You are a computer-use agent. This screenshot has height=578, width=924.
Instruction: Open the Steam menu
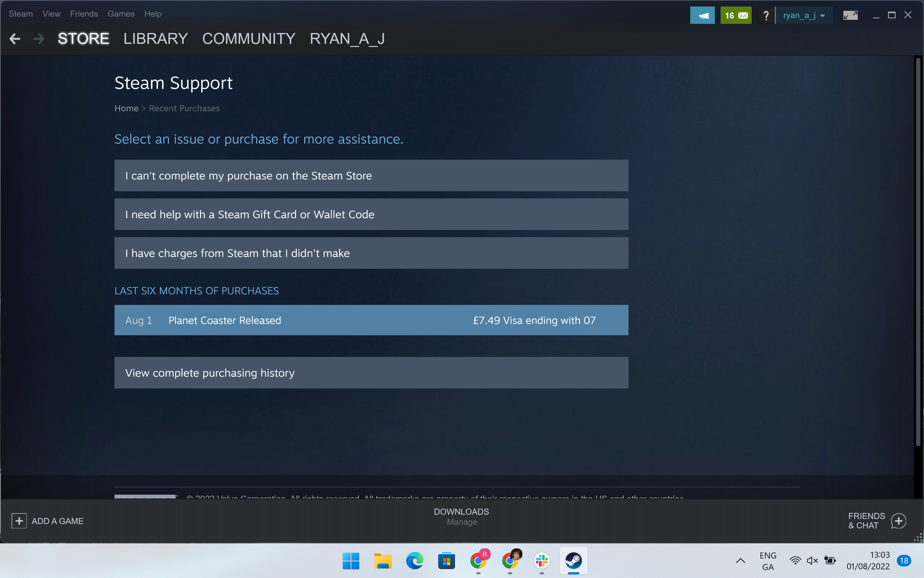tap(21, 14)
